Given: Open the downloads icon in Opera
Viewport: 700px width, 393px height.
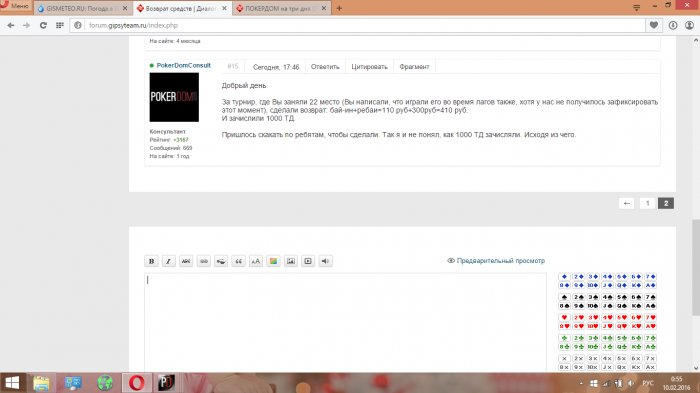Looking at the screenshot, I should 673,25.
